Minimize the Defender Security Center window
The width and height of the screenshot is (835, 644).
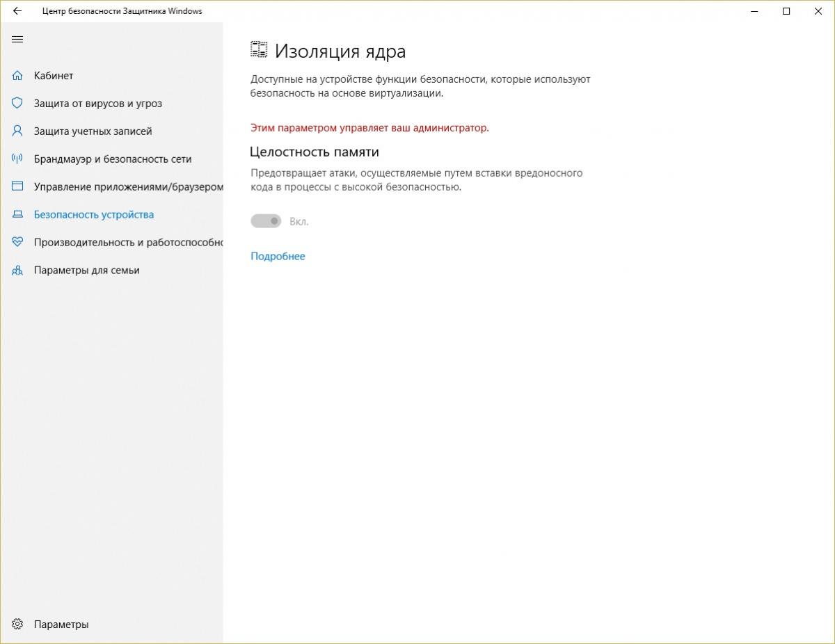click(x=754, y=11)
